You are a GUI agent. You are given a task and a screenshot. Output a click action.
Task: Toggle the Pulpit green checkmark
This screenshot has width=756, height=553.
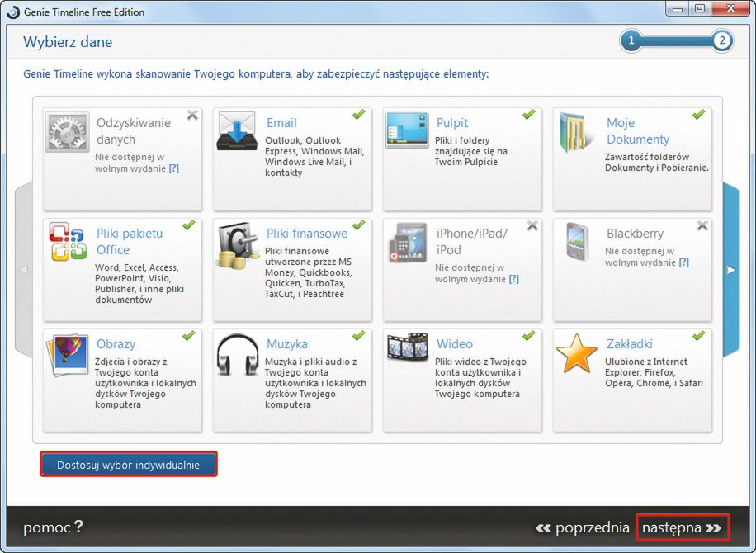[528, 114]
